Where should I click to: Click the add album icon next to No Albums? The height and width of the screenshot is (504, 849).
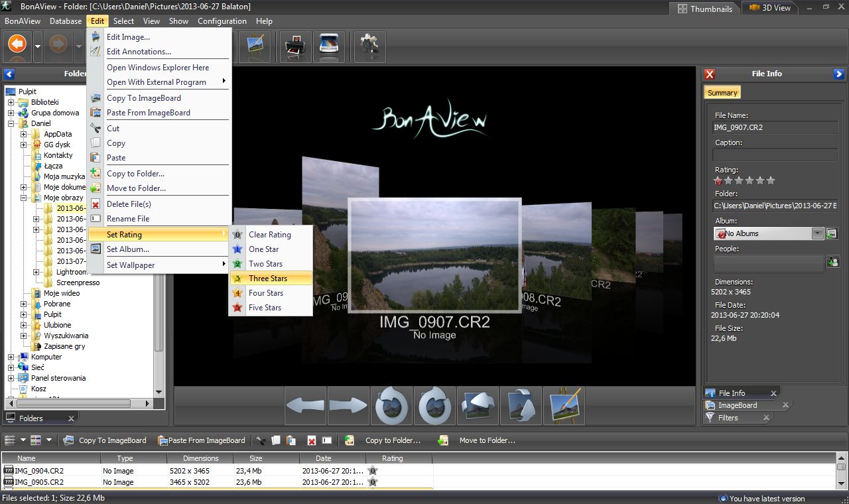pos(832,233)
